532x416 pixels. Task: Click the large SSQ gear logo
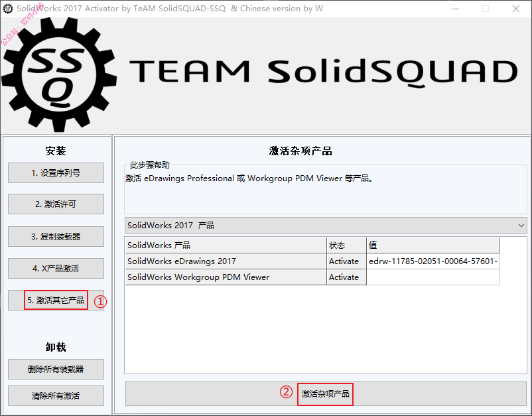[60, 75]
